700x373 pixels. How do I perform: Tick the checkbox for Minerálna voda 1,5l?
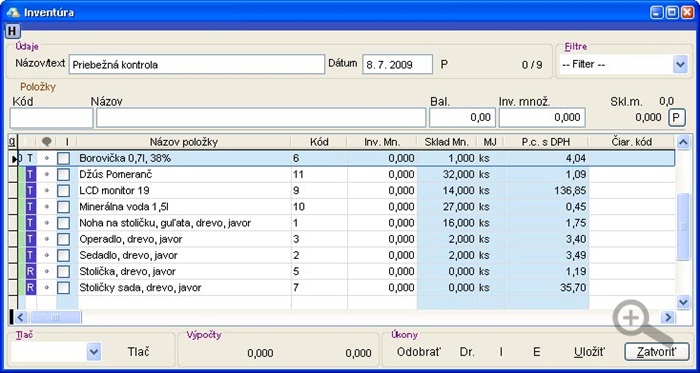pos(63,207)
